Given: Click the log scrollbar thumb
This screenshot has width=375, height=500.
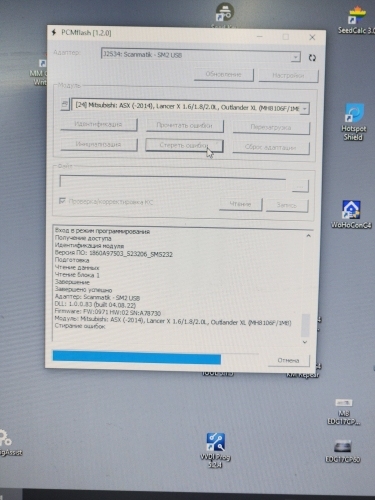Looking at the screenshot, I should (x=305, y=325).
